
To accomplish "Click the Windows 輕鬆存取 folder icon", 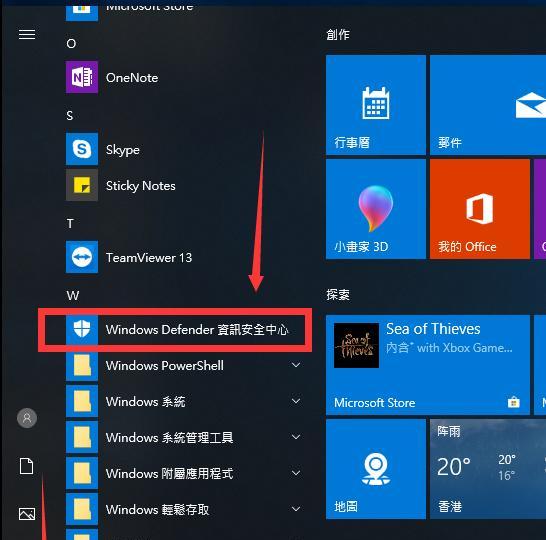I will [82, 509].
